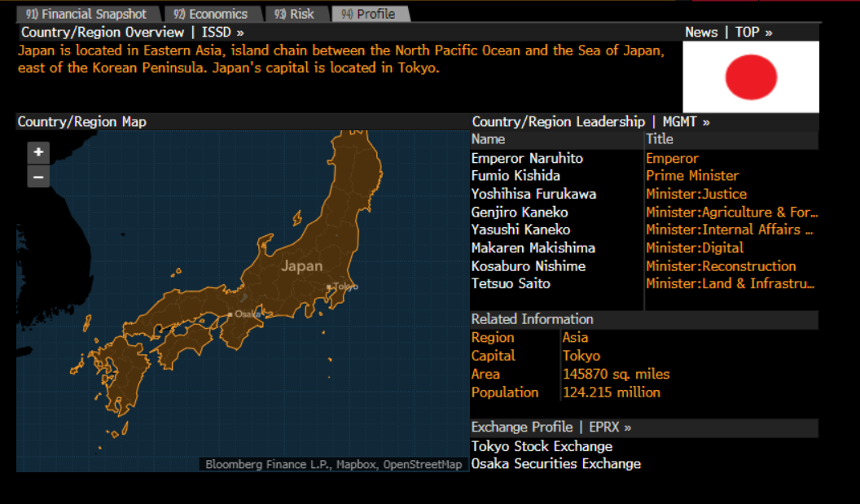The width and height of the screenshot is (860, 504).
Task: Click the Asia region value
Action: [575, 338]
